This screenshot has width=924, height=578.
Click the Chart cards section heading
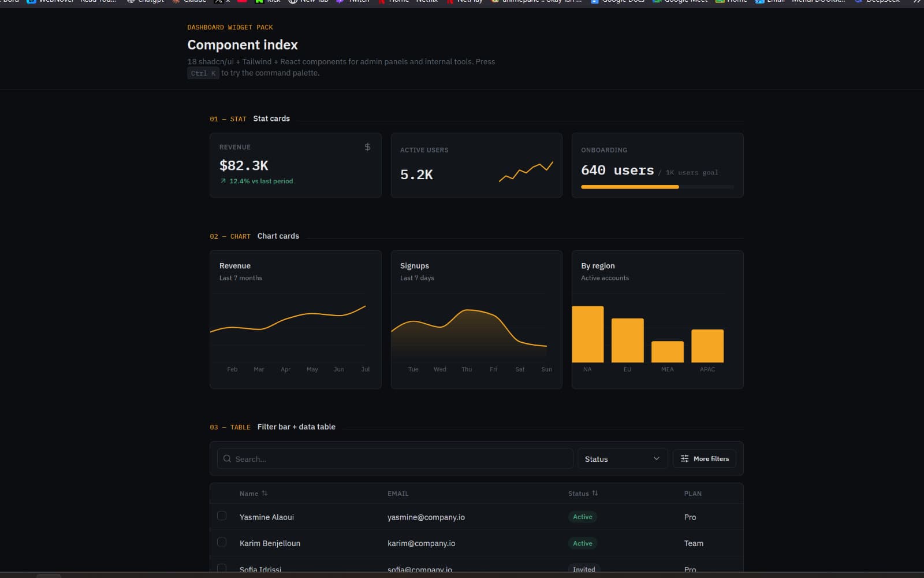tap(278, 236)
